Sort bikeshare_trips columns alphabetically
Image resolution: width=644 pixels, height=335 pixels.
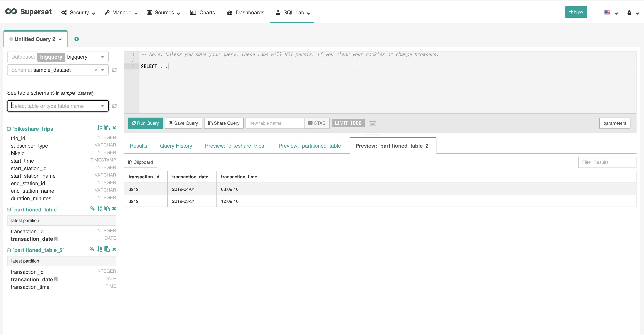point(99,128)
